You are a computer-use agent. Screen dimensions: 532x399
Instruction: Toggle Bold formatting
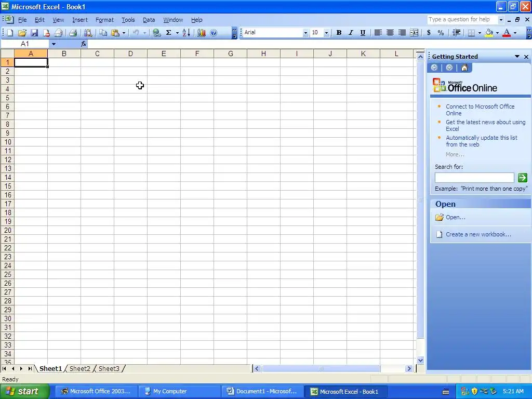(339, 33)
